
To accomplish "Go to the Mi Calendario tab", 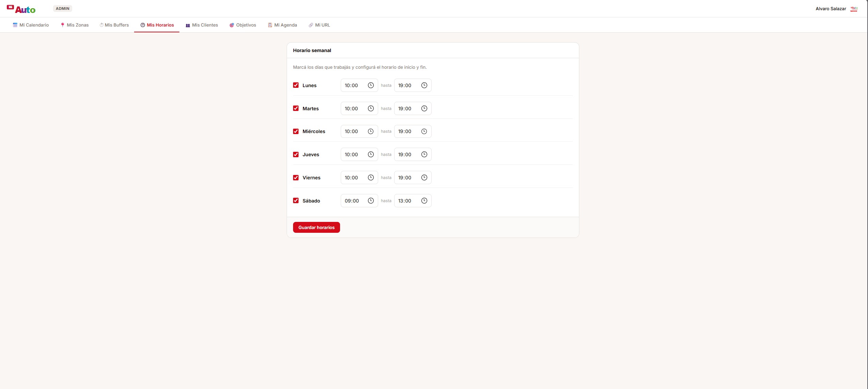I will point(31,25).
